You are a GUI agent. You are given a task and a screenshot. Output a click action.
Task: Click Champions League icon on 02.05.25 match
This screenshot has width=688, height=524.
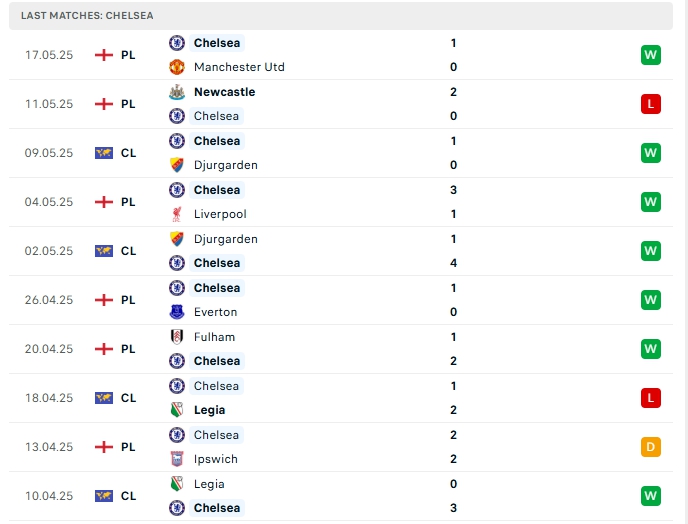click(x=104, y=251)
